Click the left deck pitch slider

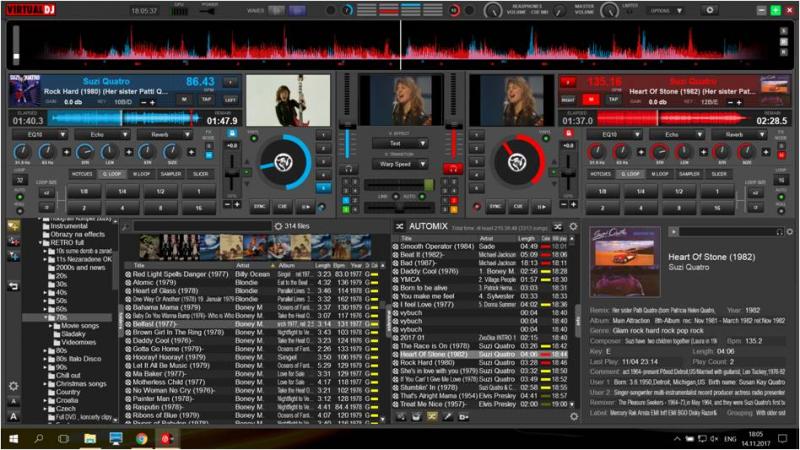click(232, 174)
